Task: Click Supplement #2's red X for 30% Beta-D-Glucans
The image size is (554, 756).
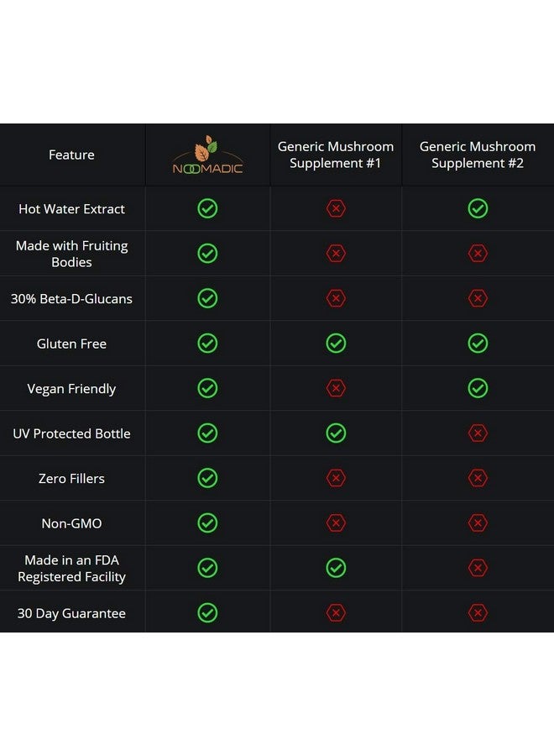Action: pyautogui.click(x=478, y=298)
